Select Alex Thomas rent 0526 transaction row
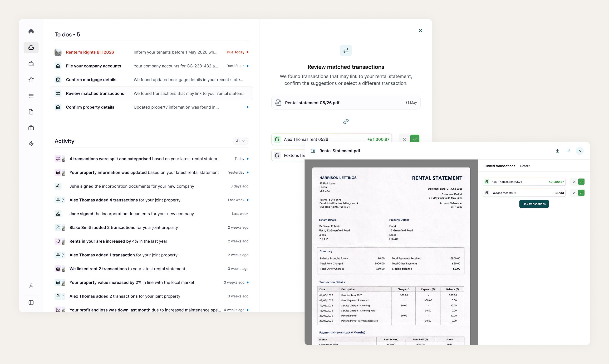Image resolution: width=609 pixels, height=364 pixels. click(x=332, y=139)
